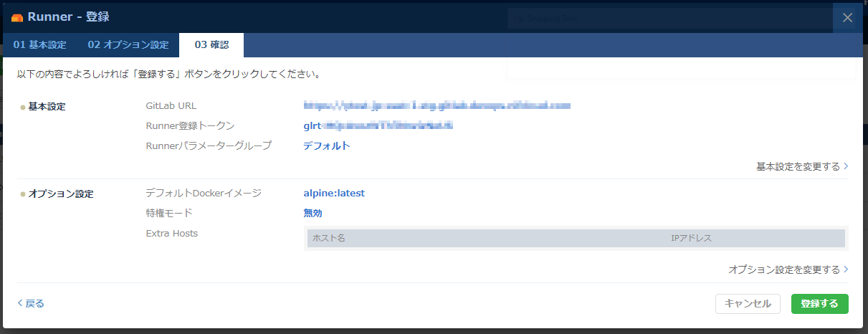Click the 基本設定 section heading
The height and width of the screenshot is (334, 868).
pyautogui.click(x=47, y=107)
